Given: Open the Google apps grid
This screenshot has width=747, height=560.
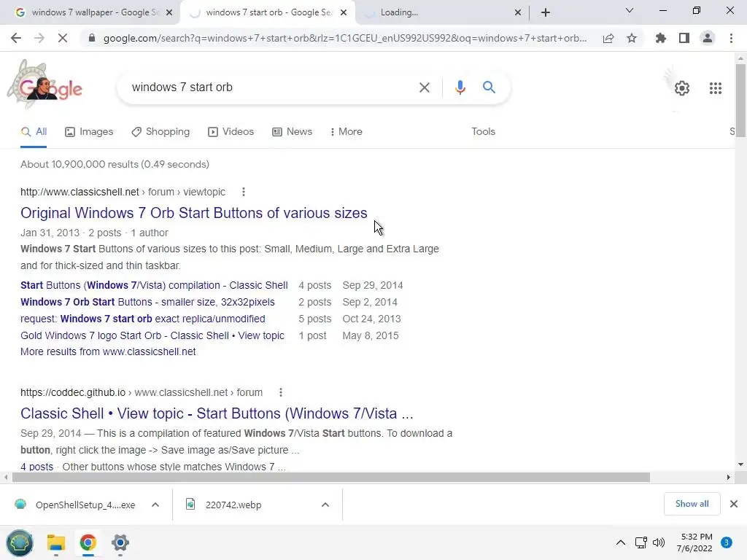Looking at the screenshot, I should point(716,88).
